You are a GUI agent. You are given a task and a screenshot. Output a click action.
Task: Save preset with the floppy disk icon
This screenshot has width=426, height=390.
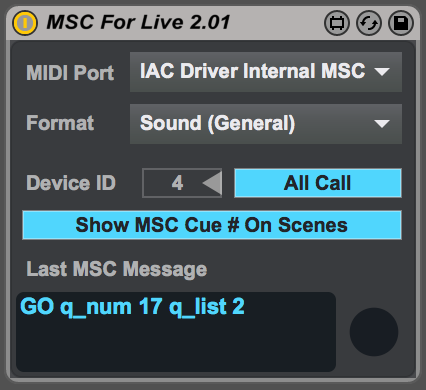401,23
